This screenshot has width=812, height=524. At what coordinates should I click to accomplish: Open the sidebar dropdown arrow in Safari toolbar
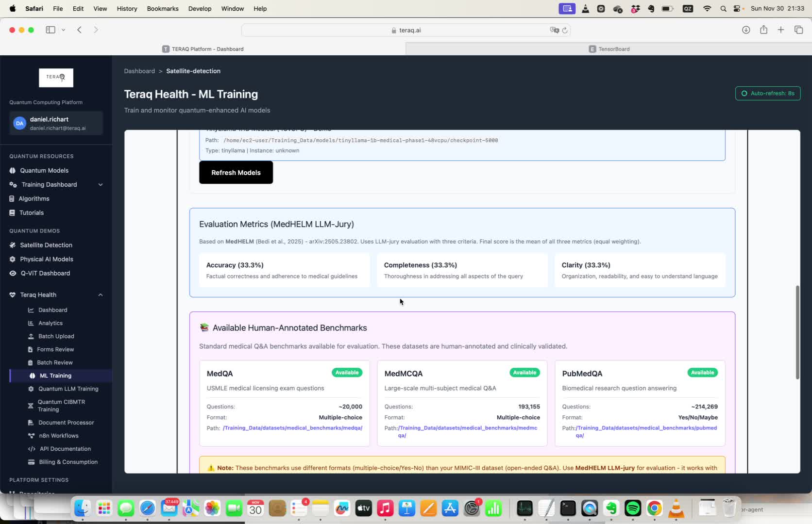[63, 30]
